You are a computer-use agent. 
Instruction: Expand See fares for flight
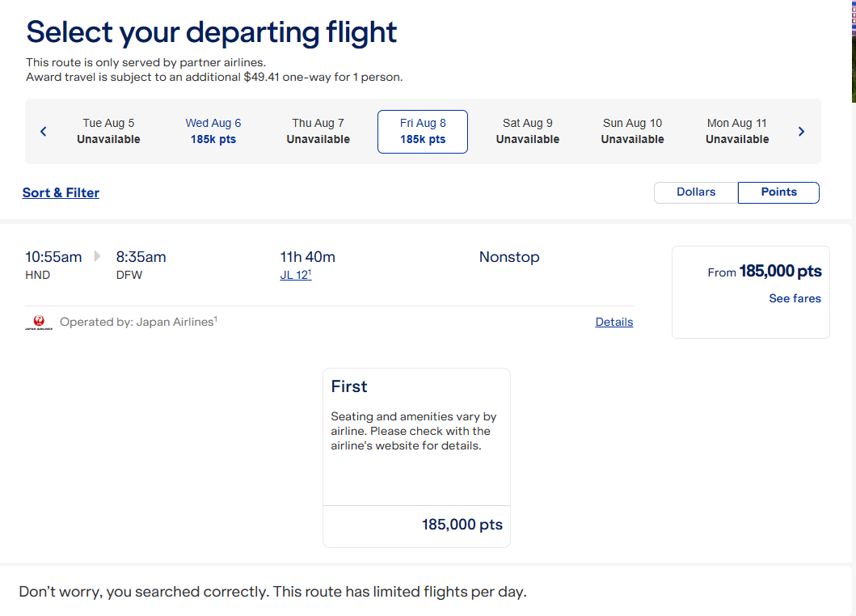point(795,298)
